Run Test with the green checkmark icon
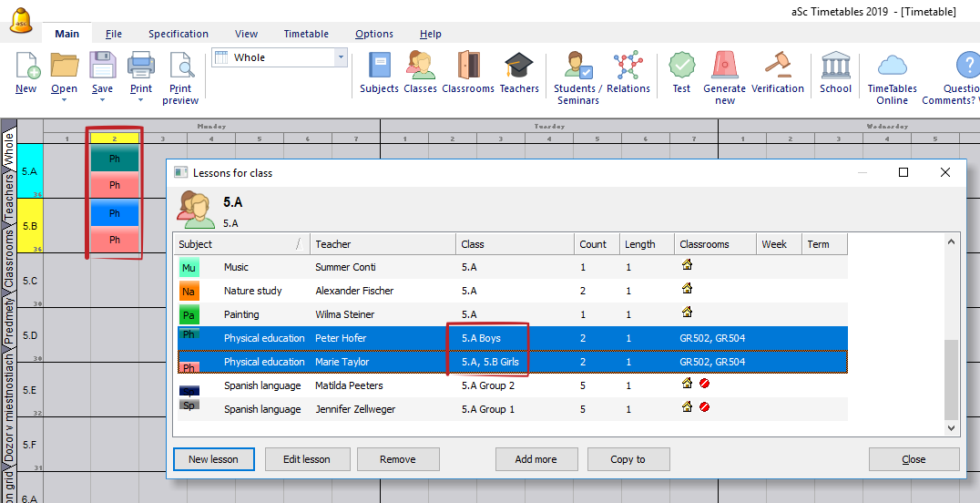This screenshot has width=980, height=503. 681,67
